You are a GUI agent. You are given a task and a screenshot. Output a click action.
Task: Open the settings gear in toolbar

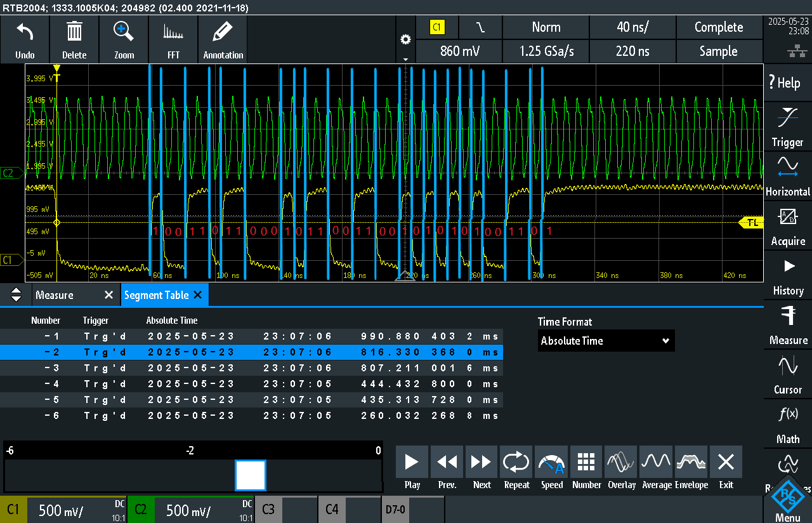[405, 39]
